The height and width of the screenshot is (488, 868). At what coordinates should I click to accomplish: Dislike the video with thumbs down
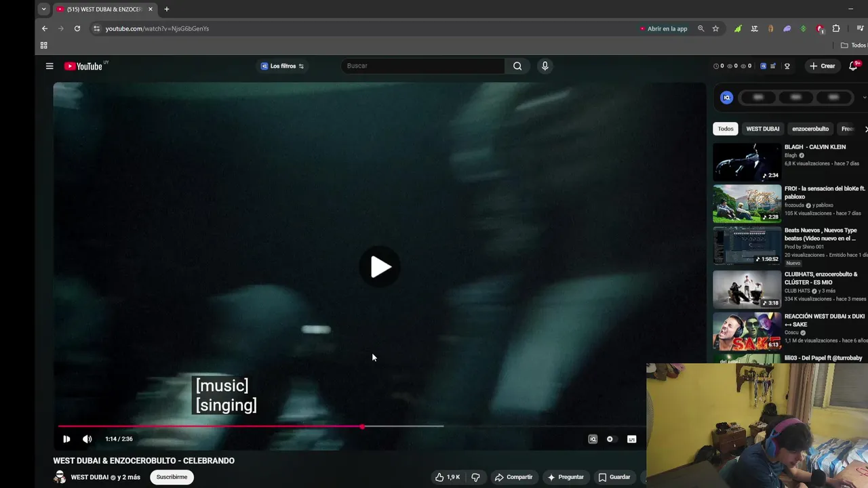coord(475,477)
